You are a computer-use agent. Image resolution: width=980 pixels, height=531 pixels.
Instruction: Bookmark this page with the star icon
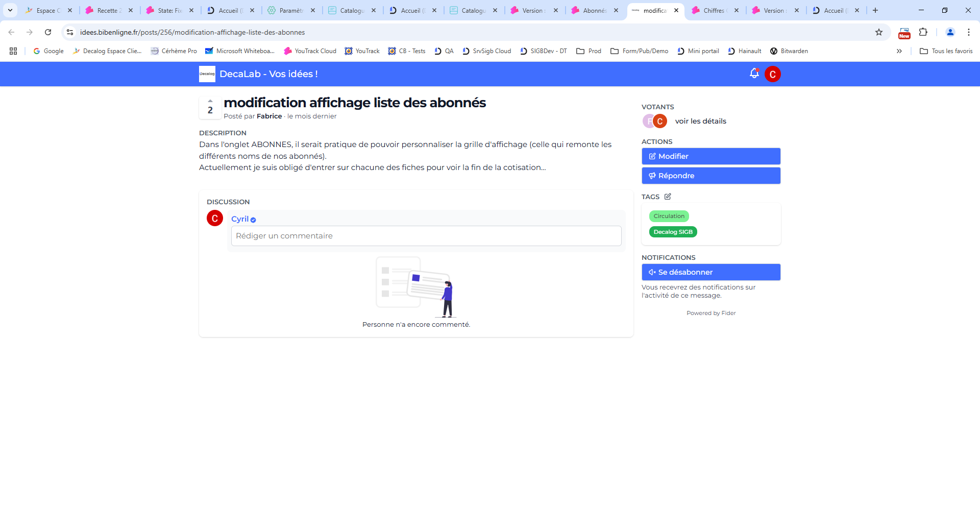pos(878,32)
